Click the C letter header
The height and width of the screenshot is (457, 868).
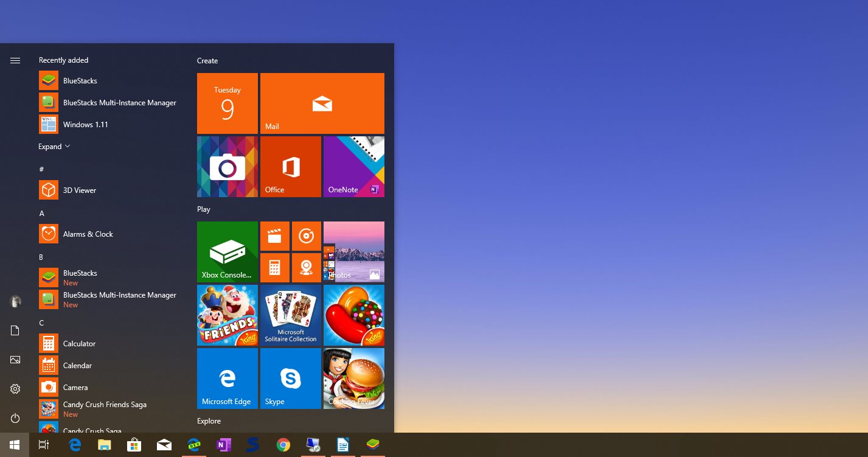coord(41,323)
